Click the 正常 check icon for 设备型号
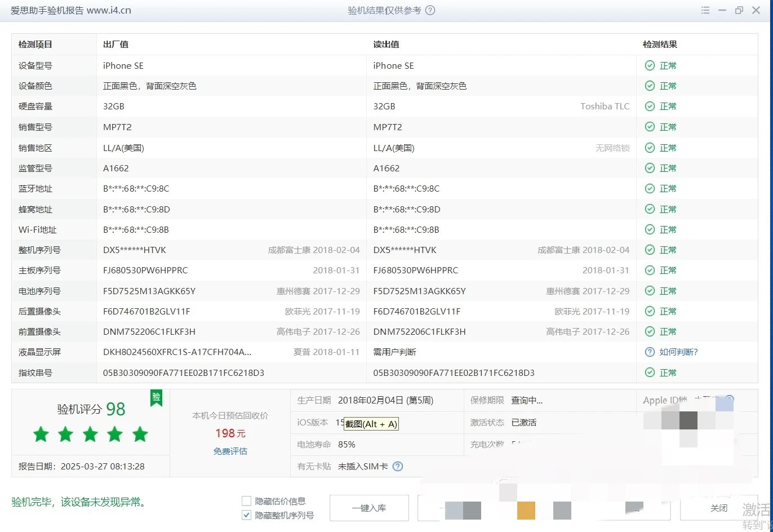773x532 pixels. click(x=650, y=65)
